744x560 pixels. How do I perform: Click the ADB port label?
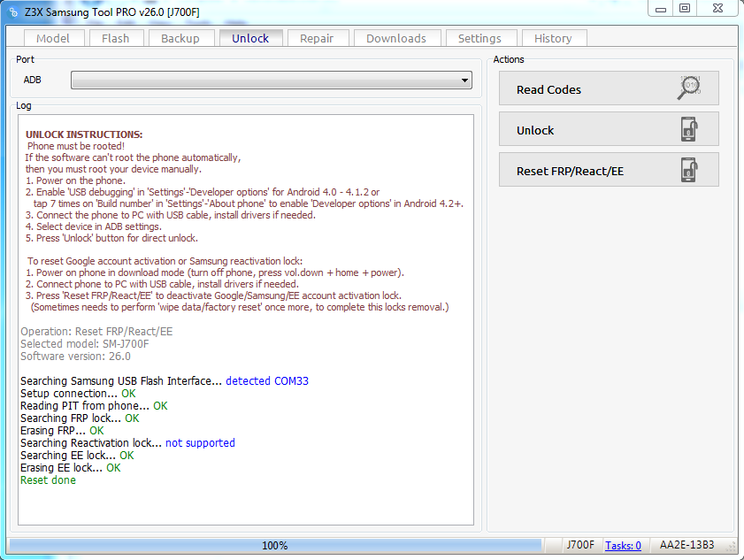click(32, 80)
